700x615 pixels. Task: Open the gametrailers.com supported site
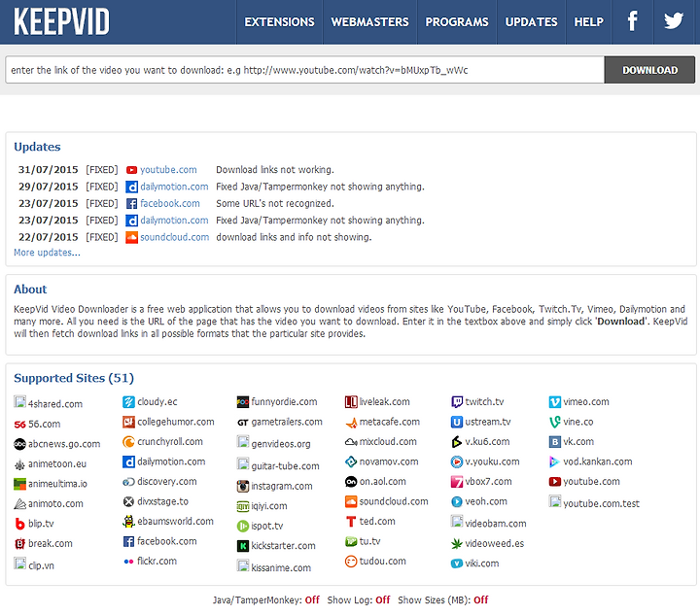coord(287,422)
